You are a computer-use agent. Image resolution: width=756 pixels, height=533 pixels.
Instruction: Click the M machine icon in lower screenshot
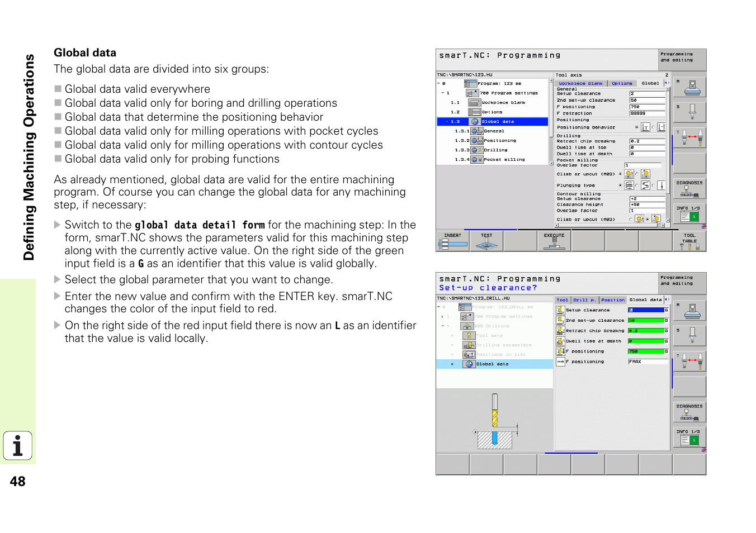point(689,311)
